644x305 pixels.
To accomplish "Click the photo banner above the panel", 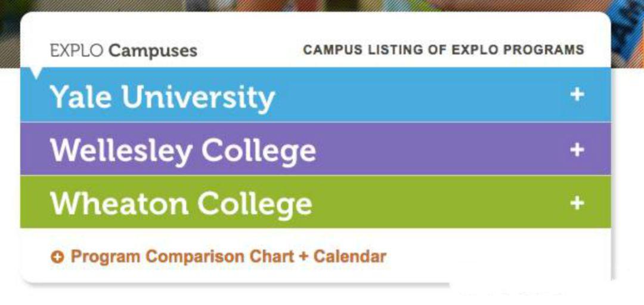I will pos(322,6).
